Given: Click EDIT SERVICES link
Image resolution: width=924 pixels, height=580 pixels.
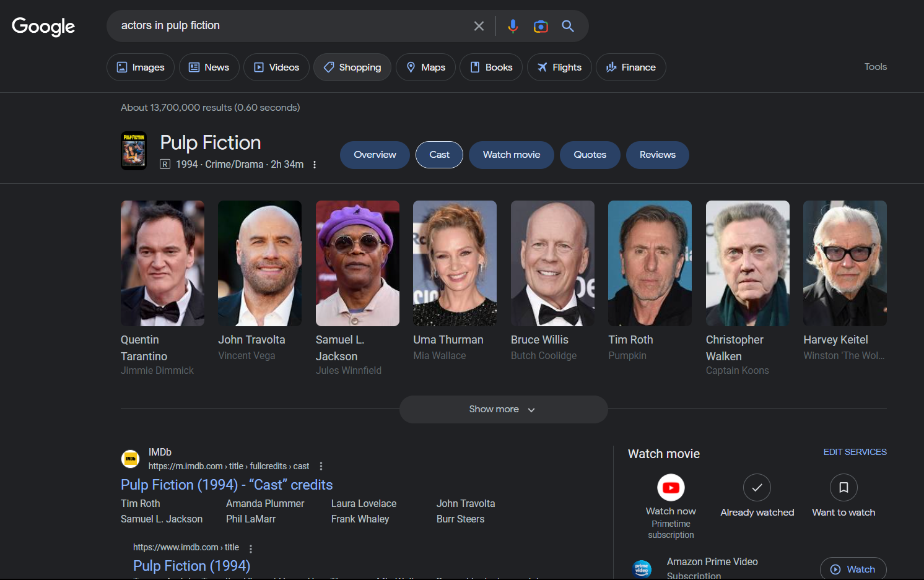Looking at the screenshot, I should pos(855,452).
